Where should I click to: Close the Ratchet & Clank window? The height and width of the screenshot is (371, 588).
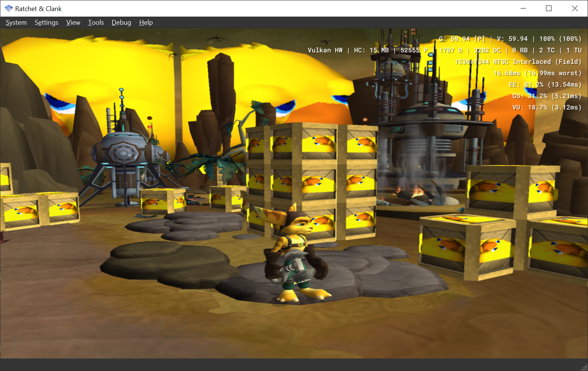point(574,8)
